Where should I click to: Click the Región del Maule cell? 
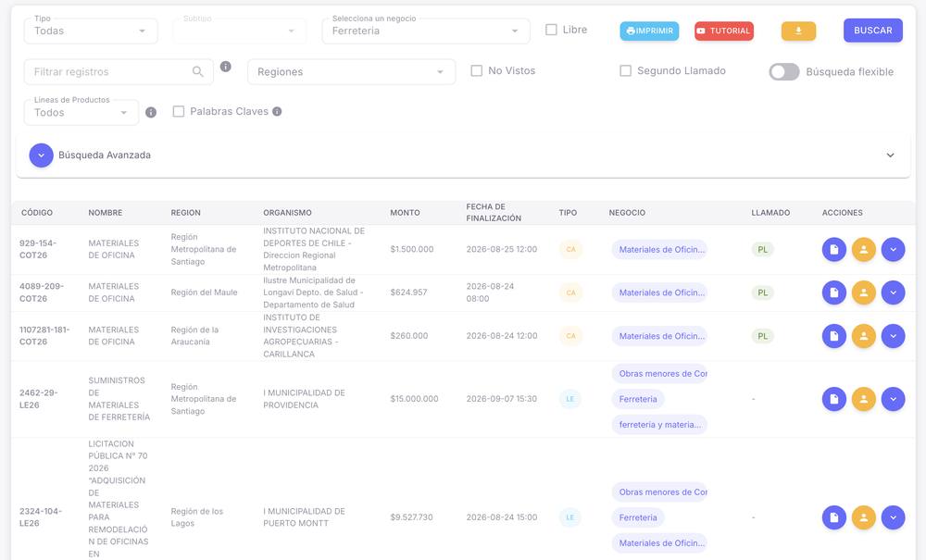(205, 292)
